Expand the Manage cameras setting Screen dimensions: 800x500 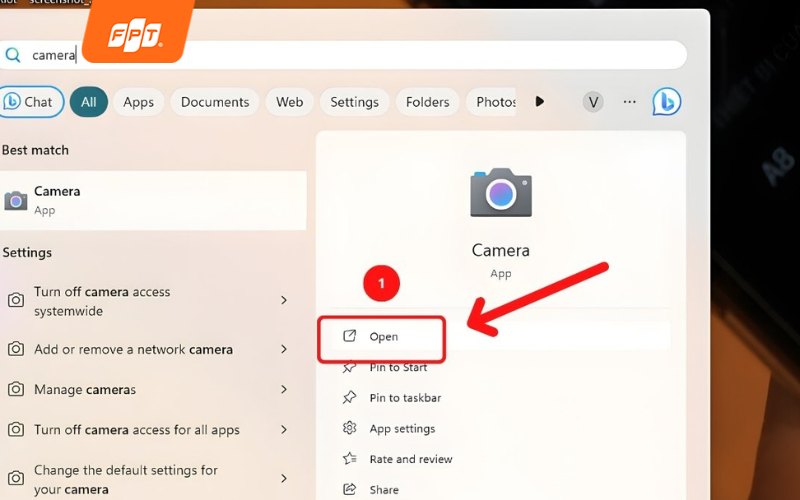click(284, 389)
